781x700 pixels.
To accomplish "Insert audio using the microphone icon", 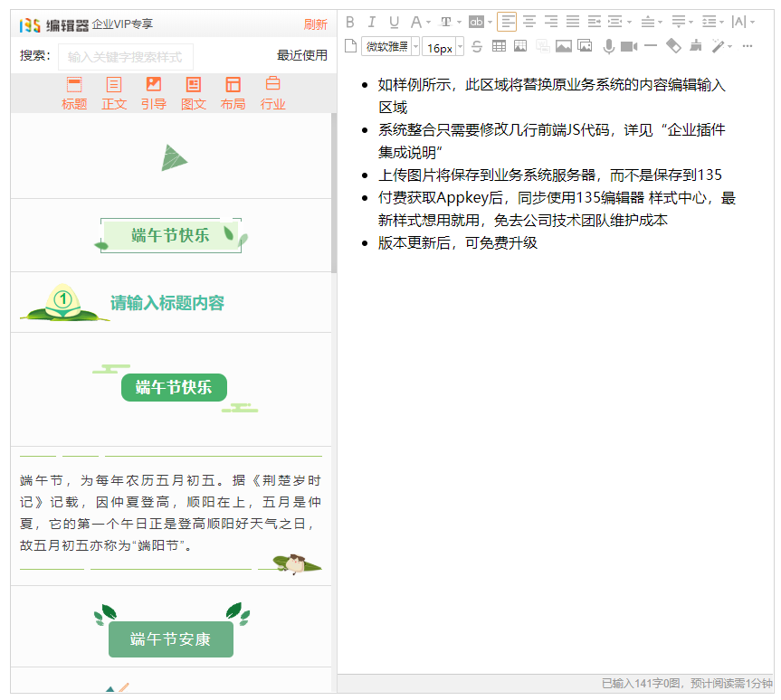I will [x=607, y=46].
